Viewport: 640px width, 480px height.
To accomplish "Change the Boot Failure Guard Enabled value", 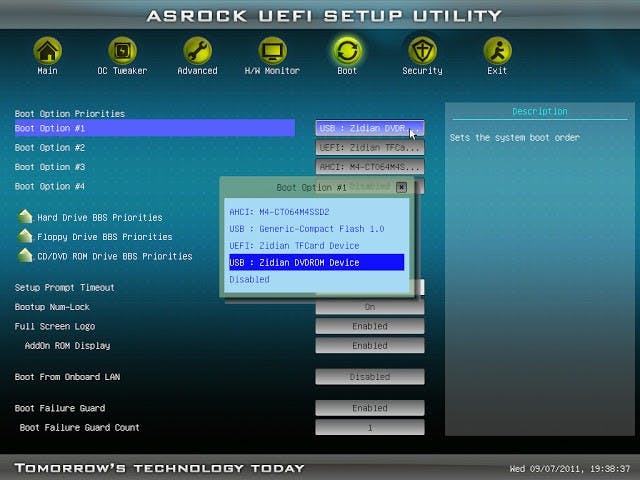I will (x=370, y=408).
